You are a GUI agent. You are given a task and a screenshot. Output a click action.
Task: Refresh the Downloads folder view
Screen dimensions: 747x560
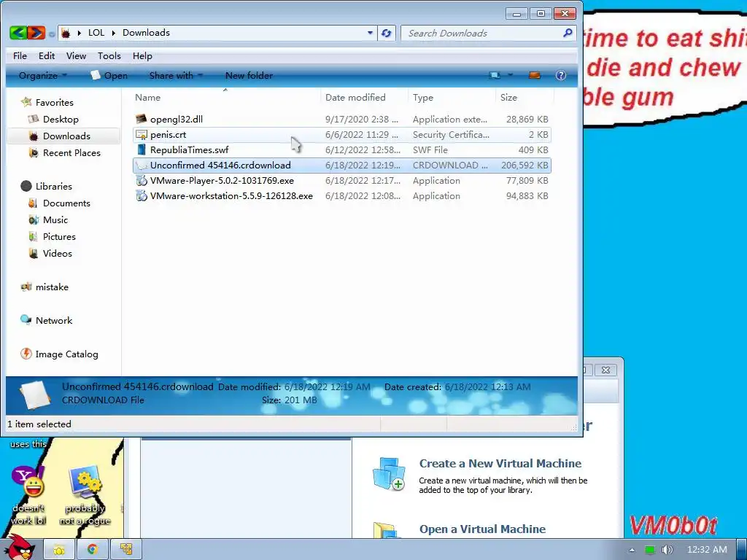pyautogui.click(x=387, y=33)
